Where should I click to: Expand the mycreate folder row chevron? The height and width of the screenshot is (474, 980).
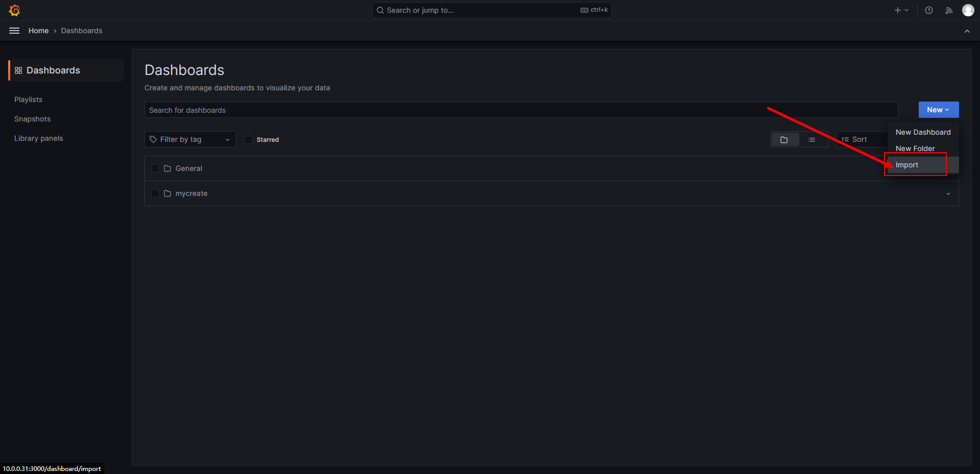(948, 194)
